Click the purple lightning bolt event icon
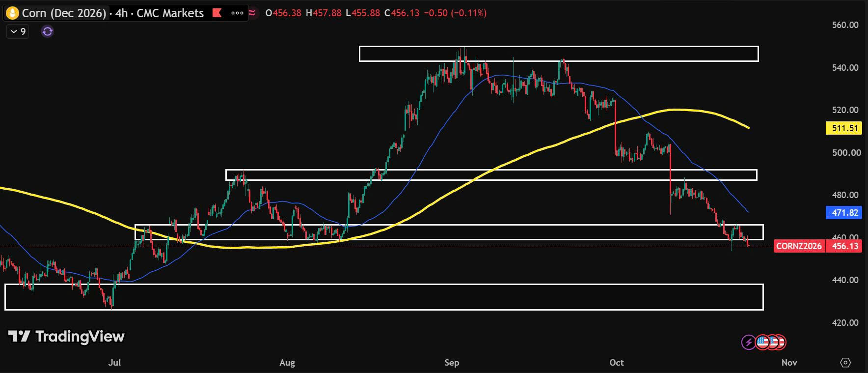The width and height of the screenshot is (868, 373). (x=749, y=342)
